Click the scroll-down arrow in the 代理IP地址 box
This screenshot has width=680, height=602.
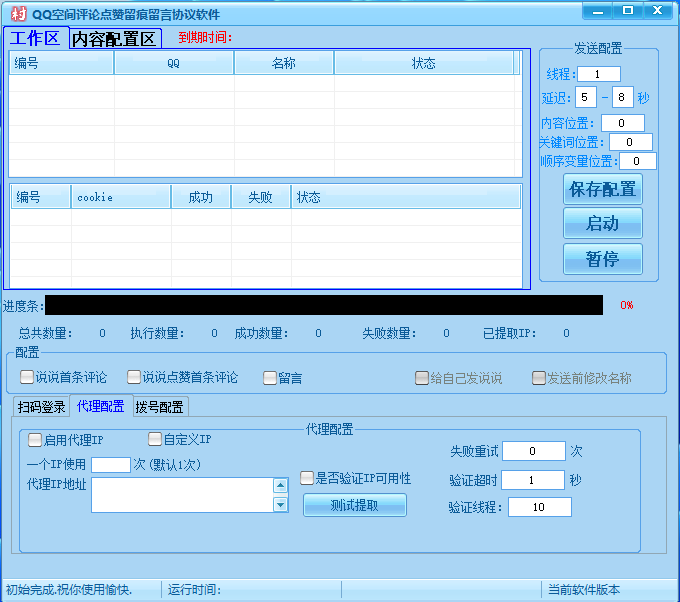coord(281,504)
